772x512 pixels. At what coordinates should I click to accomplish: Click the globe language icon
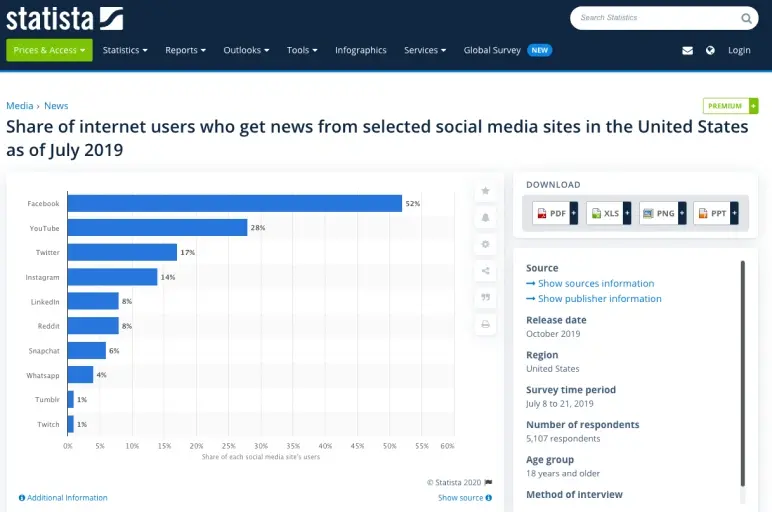pyautogui.click(x=710, y=50)
